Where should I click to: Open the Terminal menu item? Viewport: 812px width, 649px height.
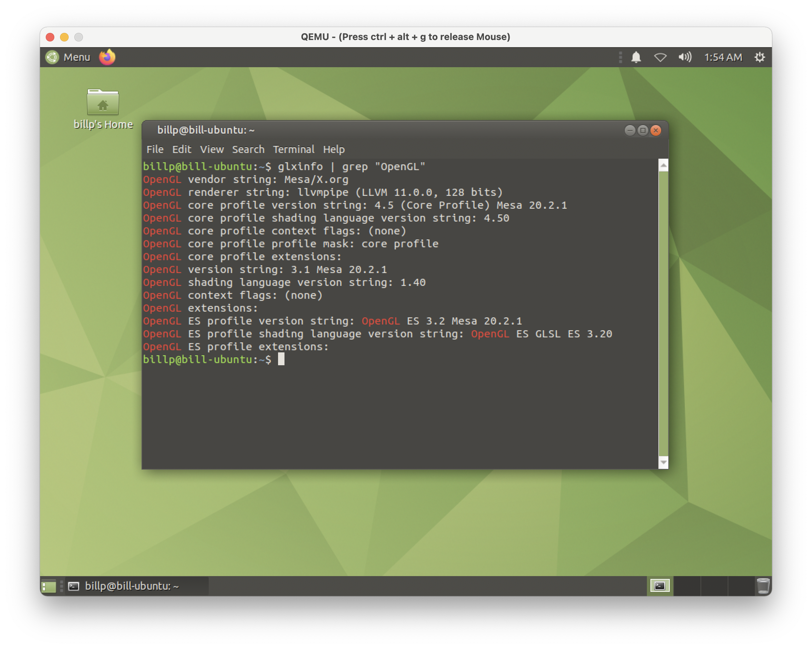click(293, 149)
